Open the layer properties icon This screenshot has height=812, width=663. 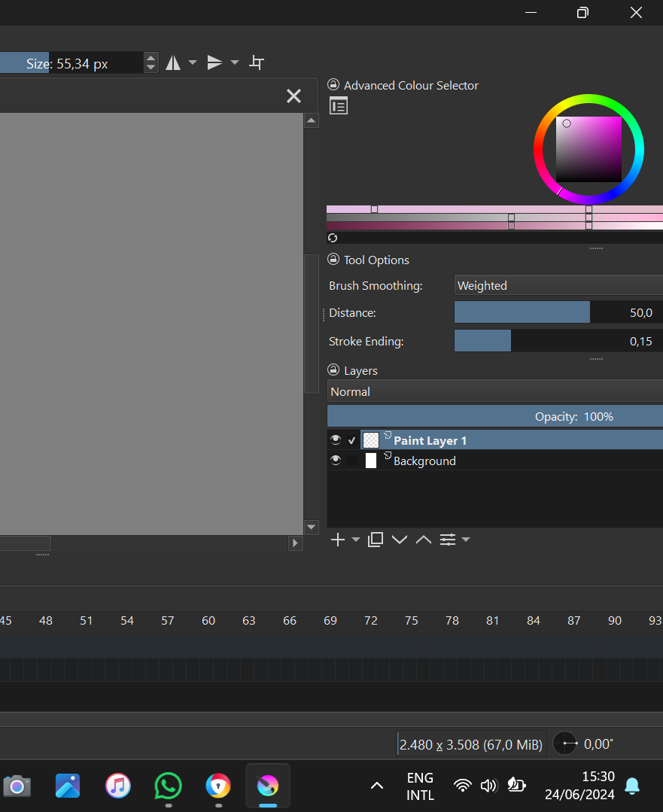(x=448, y=540)
